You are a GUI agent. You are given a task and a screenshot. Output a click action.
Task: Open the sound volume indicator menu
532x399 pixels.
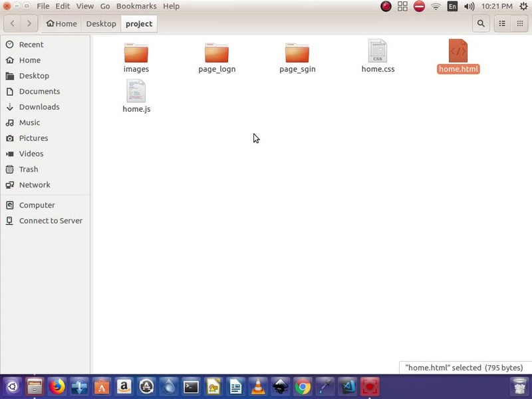coord(469,6)
